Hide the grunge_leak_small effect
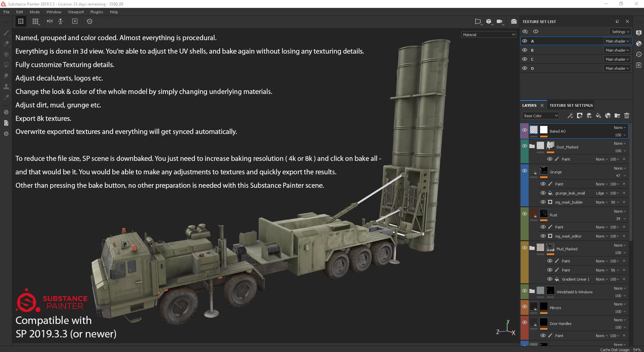The width and height of the screenshot is (644, 352). [543, 193]
